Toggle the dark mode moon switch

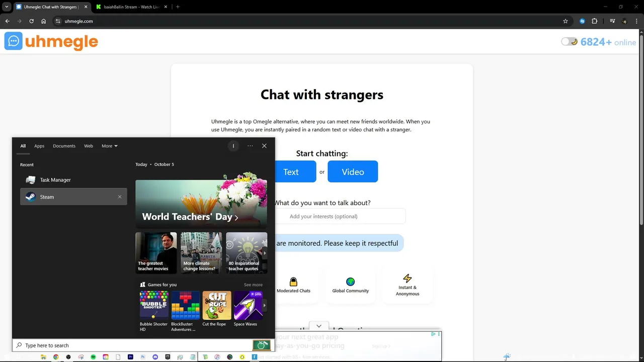coord(570,42)
